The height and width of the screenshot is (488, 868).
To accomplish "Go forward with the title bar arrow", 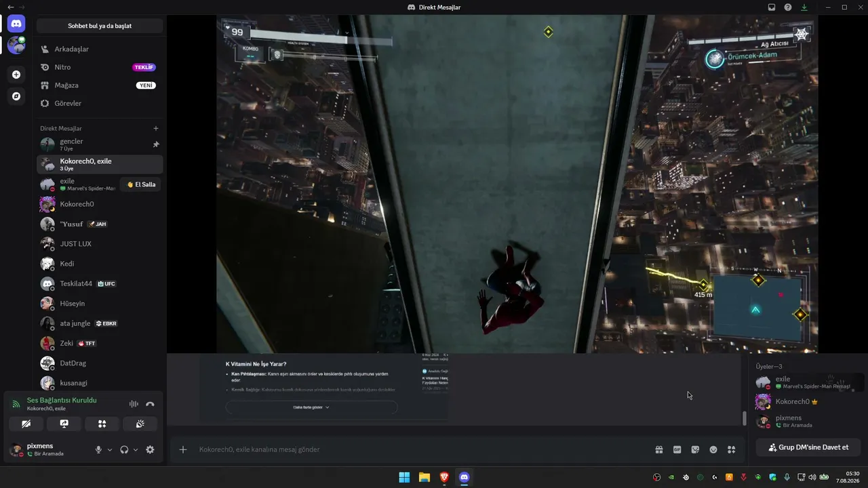I will (x=22, y=7).
